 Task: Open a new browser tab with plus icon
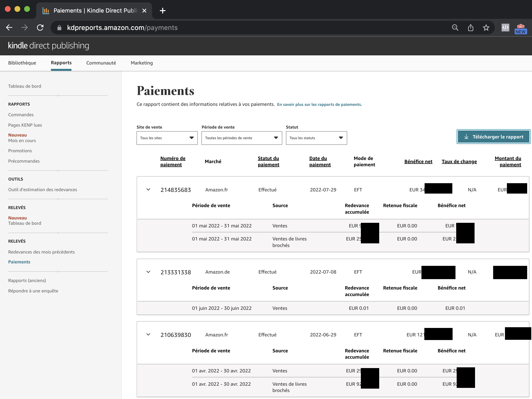(x=163, y=11)
